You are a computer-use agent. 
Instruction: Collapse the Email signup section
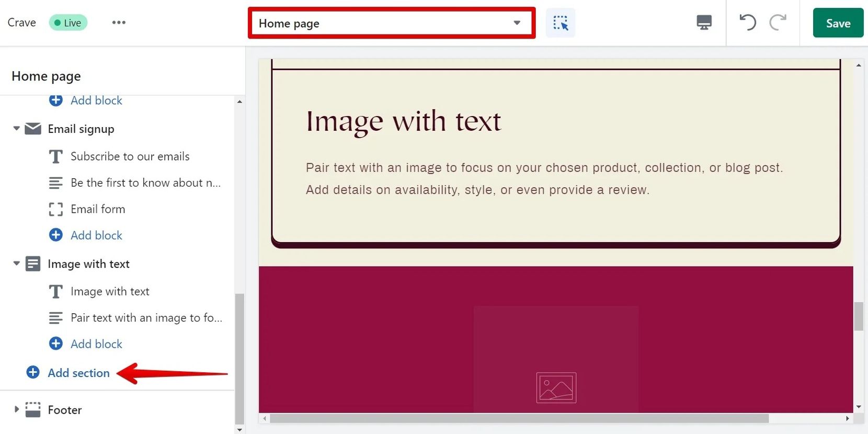pos(16,129)
